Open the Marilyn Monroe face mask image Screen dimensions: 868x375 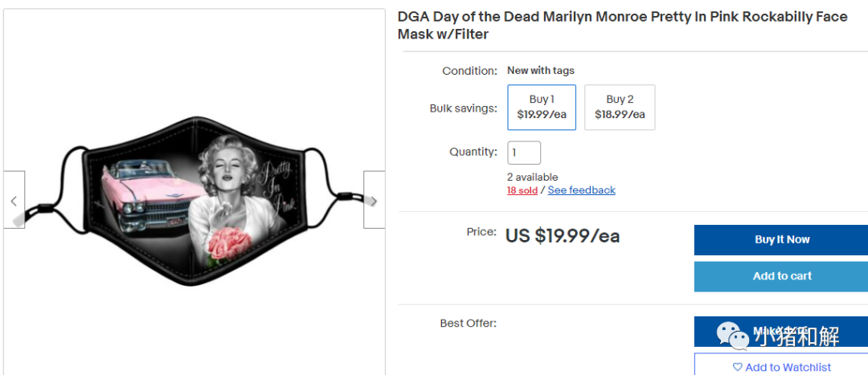click(194, 201)
